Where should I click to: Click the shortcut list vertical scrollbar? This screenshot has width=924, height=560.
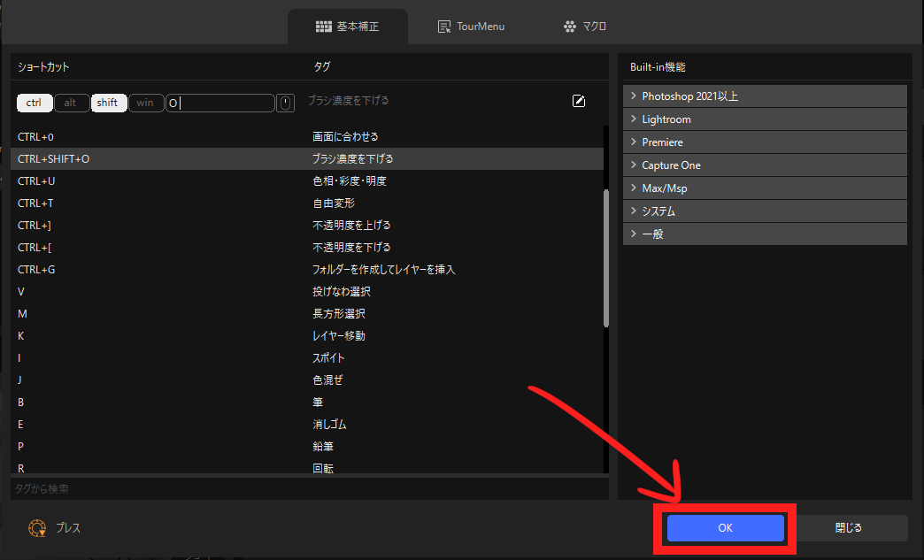pos(606,257)
